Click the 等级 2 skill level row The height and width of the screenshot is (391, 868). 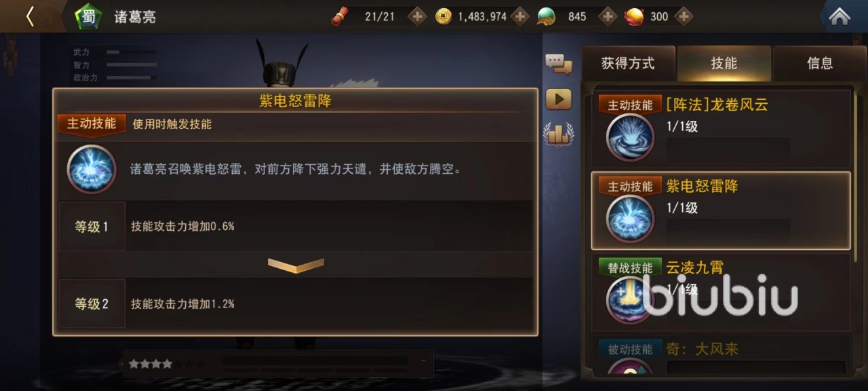(296, 303)
